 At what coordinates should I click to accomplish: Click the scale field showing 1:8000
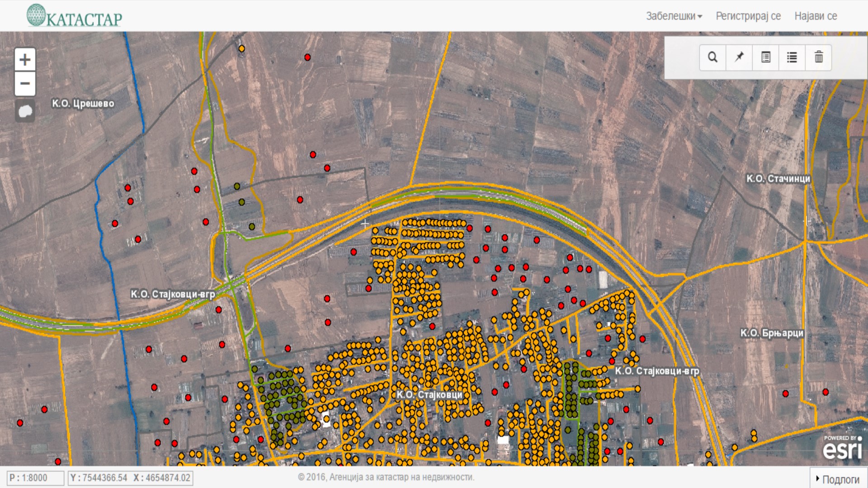35,478
